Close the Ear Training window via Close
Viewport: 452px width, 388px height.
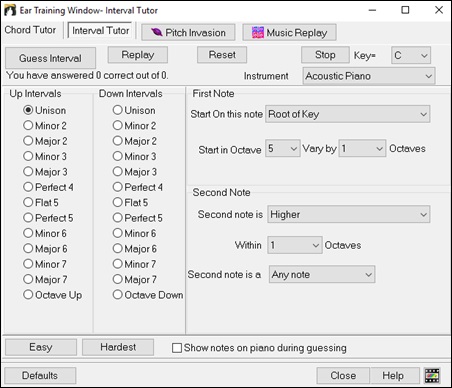343,375
